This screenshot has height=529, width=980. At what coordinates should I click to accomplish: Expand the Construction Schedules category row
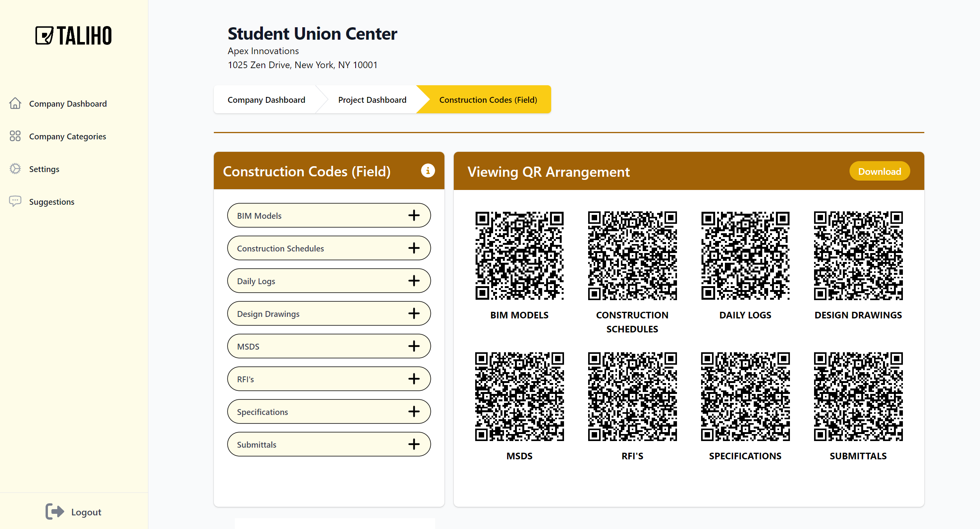click(x=413, y=248)
